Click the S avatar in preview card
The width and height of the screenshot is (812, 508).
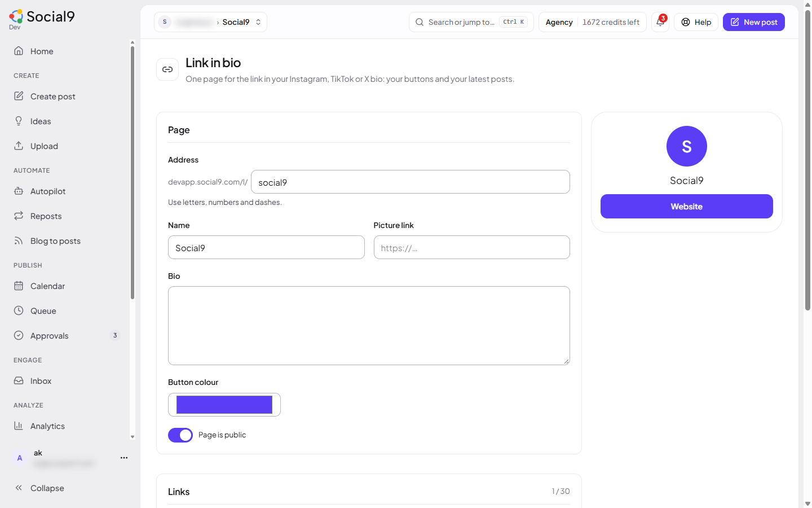click(687, 146)
